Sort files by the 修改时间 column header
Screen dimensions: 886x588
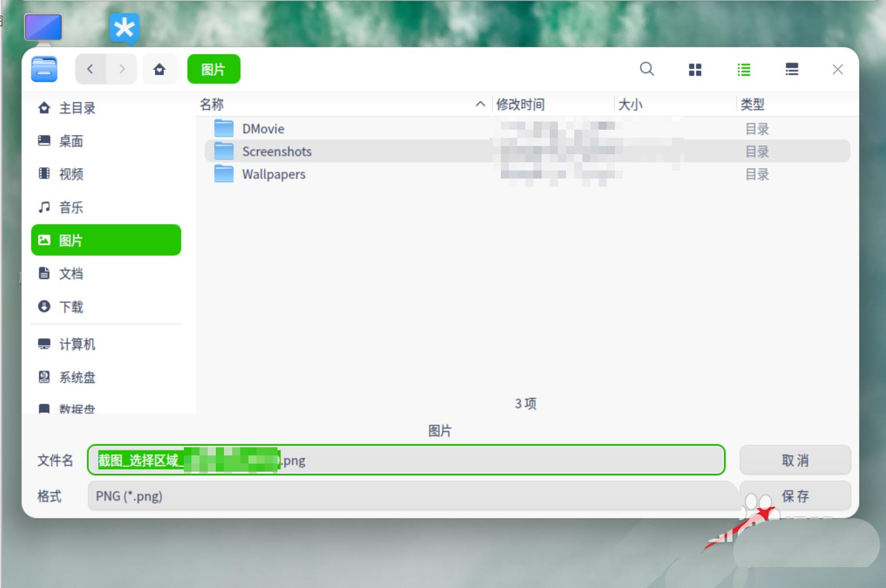553,105
